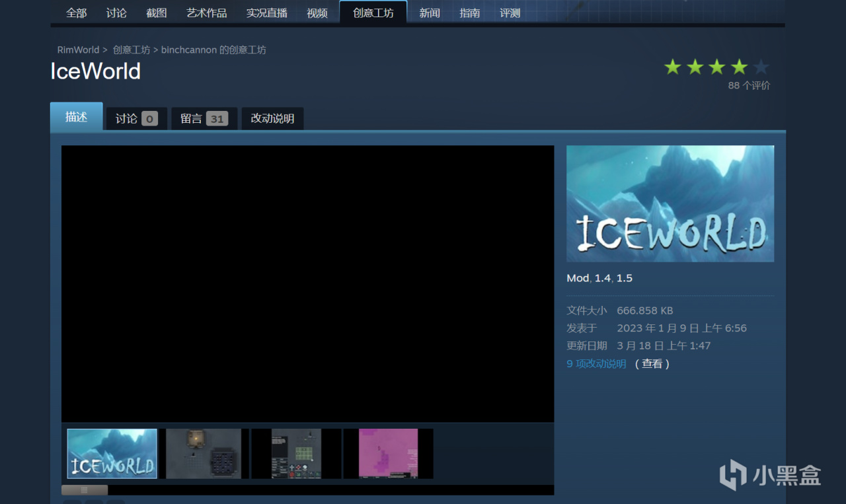Open the 讨论 0 tab
846x504 pixels.
tap(136, 119)
